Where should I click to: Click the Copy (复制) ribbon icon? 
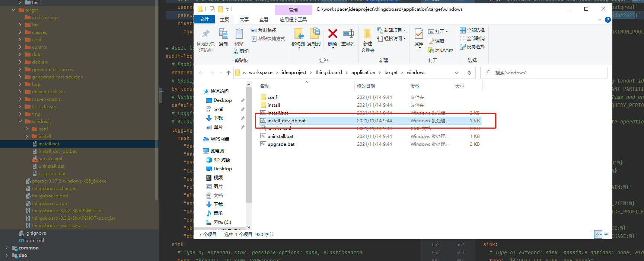(223, 34)
